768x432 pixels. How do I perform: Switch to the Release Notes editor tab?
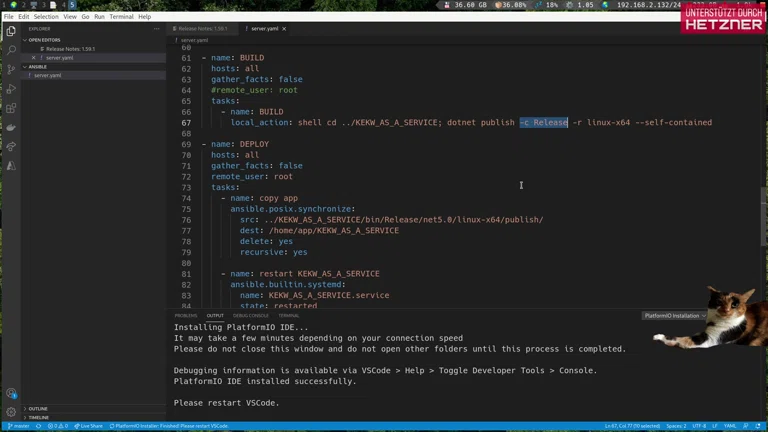tap(202, 29)
